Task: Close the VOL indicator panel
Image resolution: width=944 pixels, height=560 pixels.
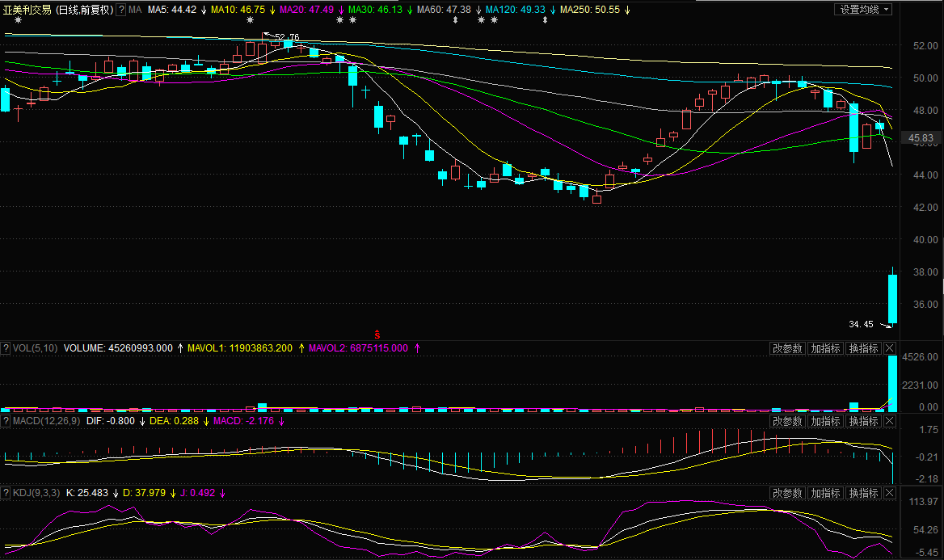Action: tap(890, 348)
